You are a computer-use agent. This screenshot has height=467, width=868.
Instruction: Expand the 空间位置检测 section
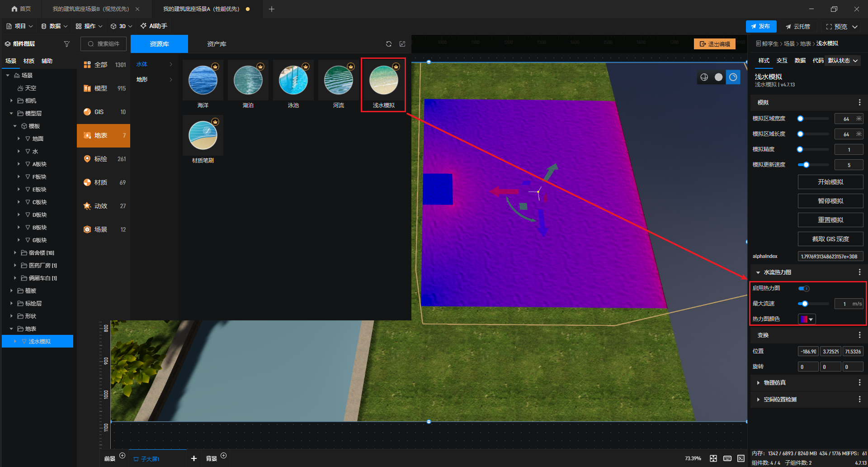pyautogui.click(x=758, y=400)
